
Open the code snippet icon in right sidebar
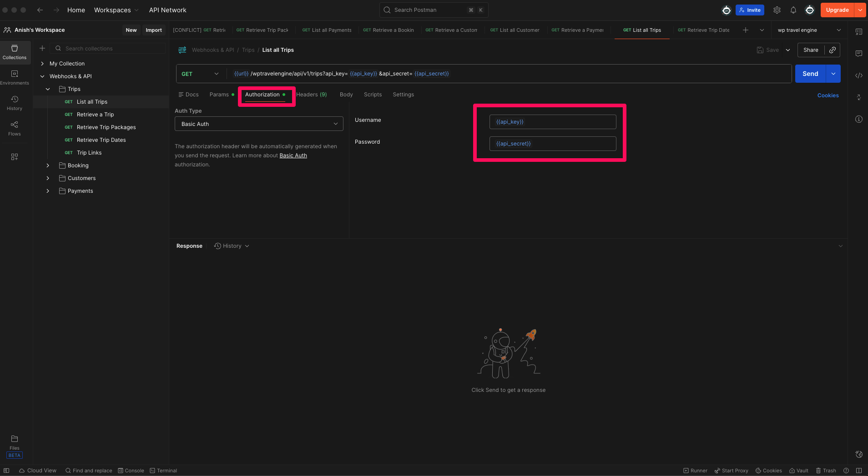click(858, 75)
